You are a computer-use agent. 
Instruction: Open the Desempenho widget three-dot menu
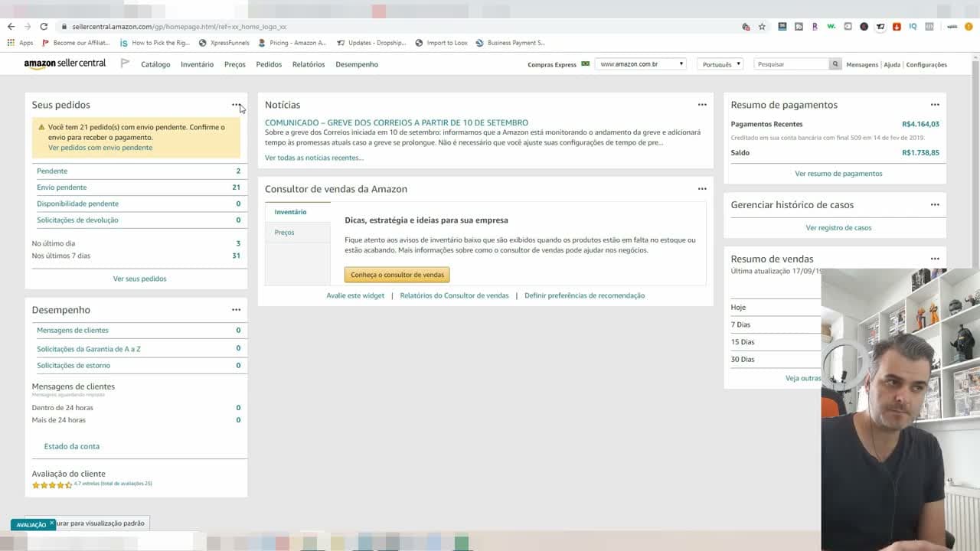[x=236, y=310]
